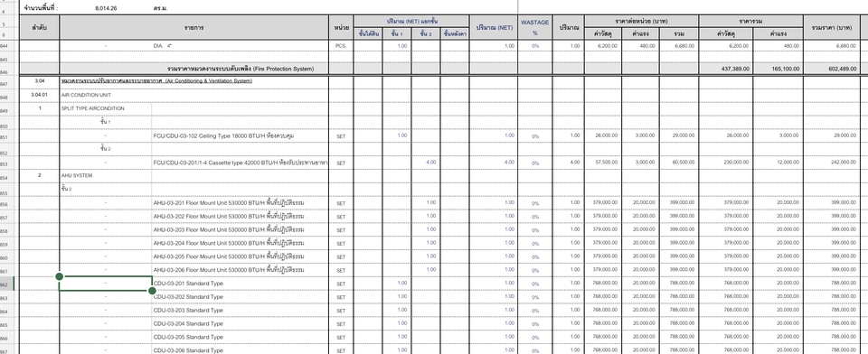Select ชั้น 1 sub-heading under SPLIT TYPE
Screen dimensions: 868x354
[105, 122]
